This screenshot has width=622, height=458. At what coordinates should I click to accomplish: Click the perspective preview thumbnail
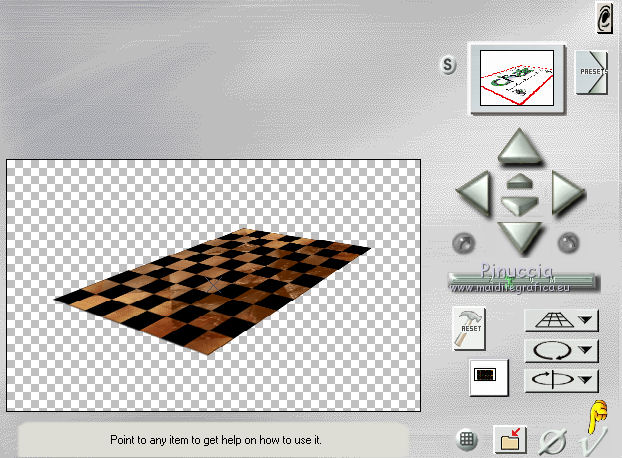point(517,78)
